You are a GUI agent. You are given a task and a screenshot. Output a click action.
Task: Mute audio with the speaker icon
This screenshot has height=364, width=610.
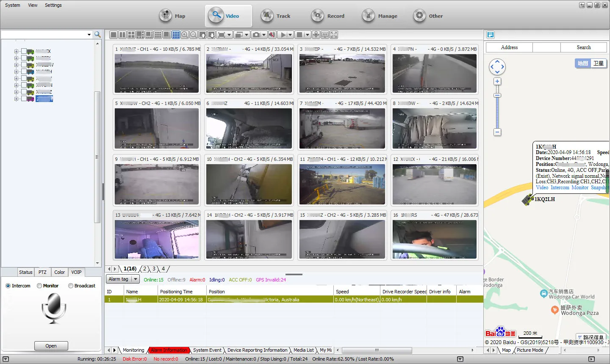pos(272,35)
